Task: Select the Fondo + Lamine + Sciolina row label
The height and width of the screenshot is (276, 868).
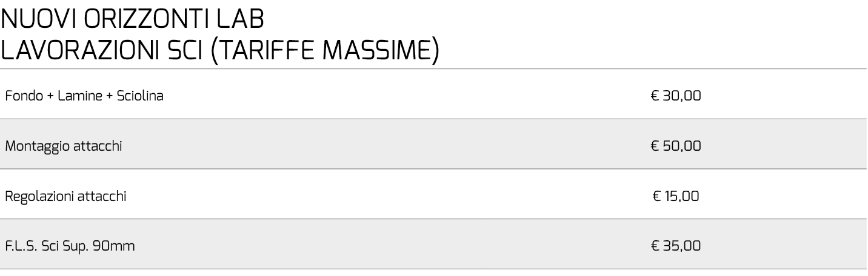Action: pyautogui.click(x=84, y=96)
